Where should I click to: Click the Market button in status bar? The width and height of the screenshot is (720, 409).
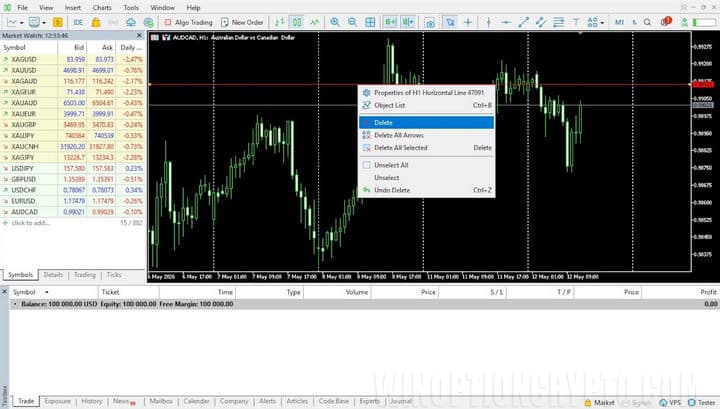[x=599, y=403]
